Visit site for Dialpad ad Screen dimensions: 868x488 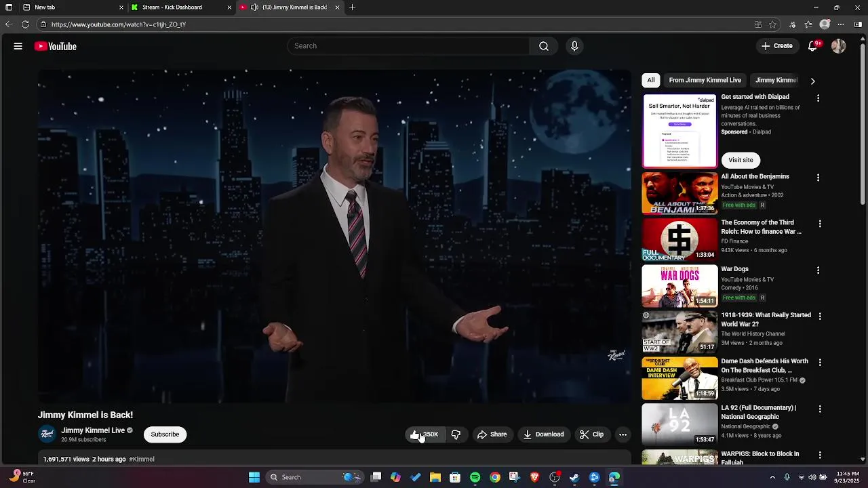[x=741, y=160]
